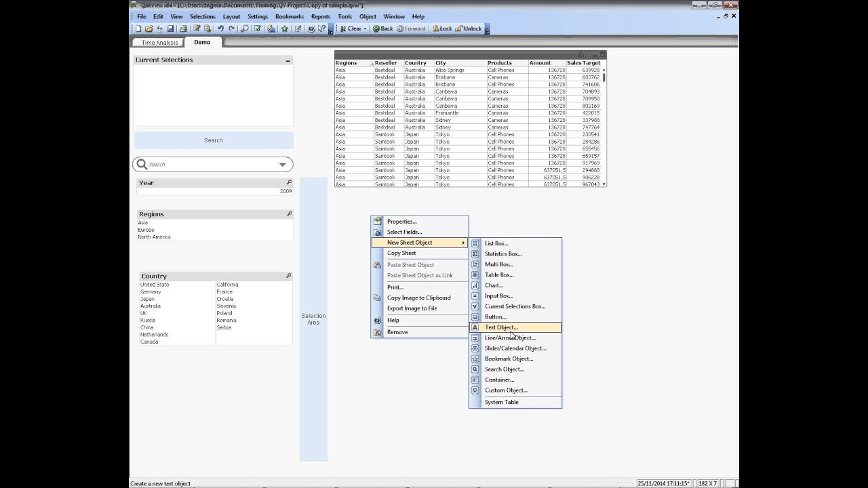Switch to the Time Analysis tab

[159, 43]
